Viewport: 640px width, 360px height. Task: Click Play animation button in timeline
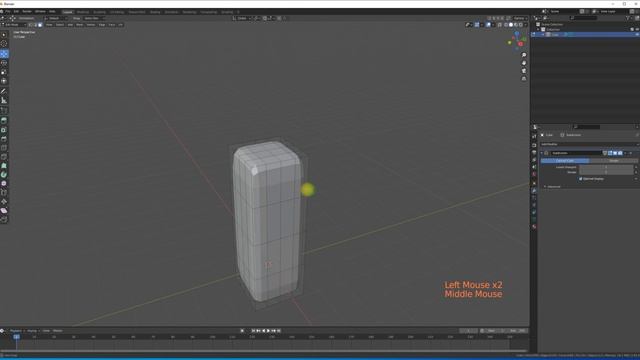269,331
